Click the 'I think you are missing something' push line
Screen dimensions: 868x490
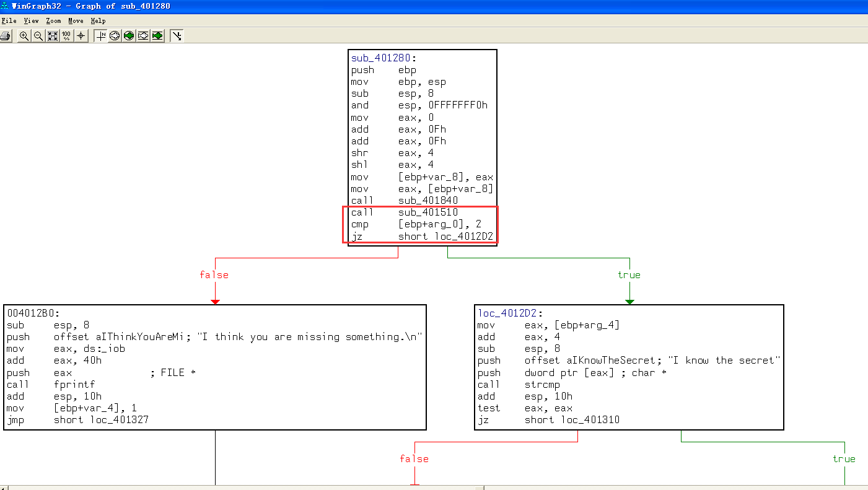pos(214,337)
